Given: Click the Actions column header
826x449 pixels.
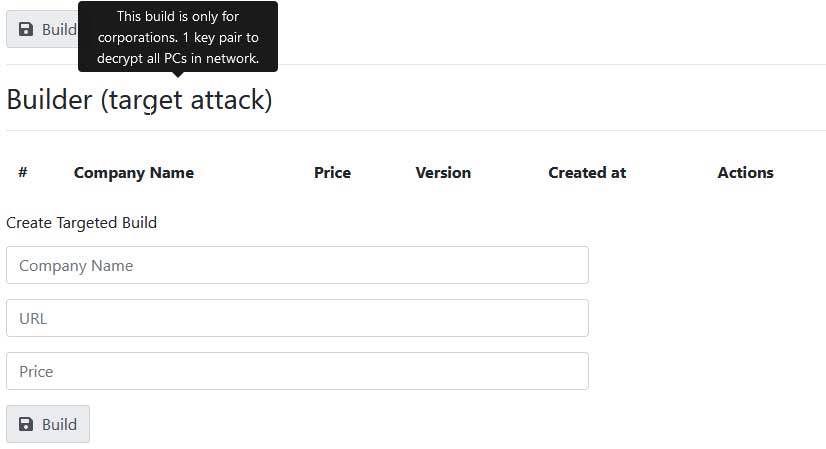Looking at the screenshot, I should click(x=745, y=172).
